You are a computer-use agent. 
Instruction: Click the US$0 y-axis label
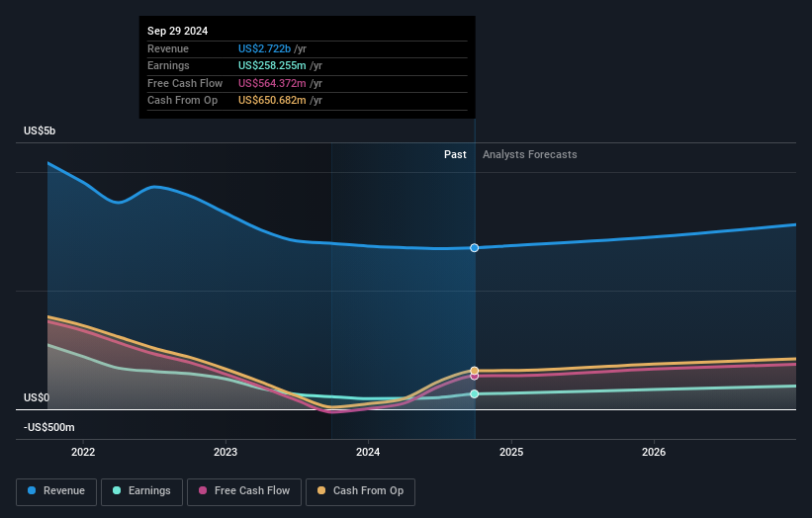point(37,397)
